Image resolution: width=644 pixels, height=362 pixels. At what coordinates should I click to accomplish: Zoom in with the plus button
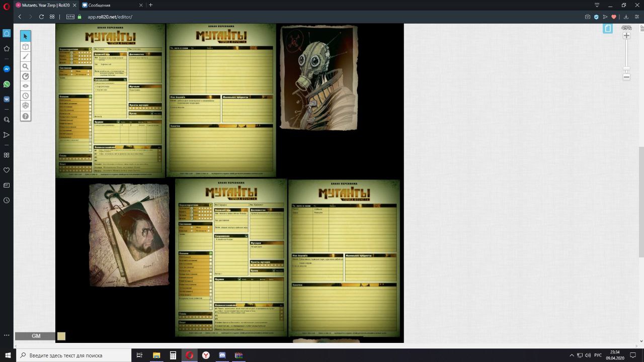[626, 36]
